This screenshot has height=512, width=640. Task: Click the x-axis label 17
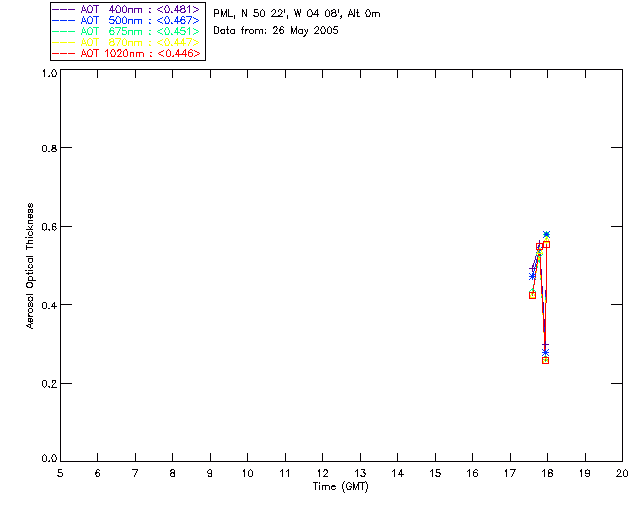(510, 473)
